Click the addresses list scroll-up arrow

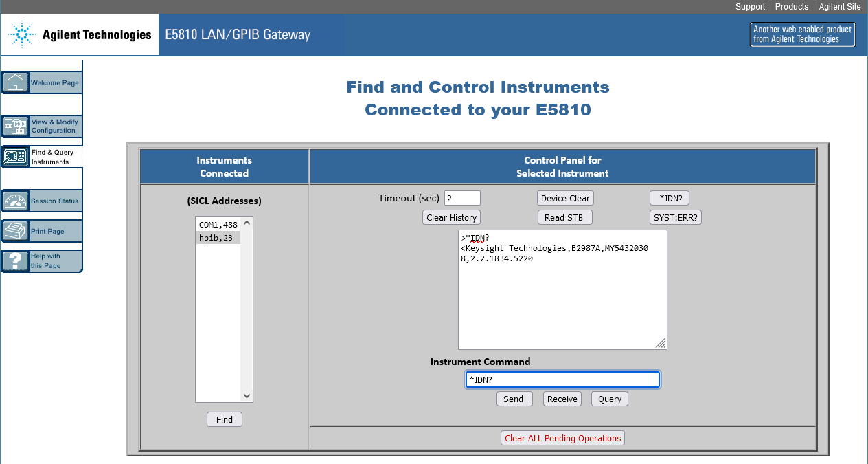coord(247,223)
